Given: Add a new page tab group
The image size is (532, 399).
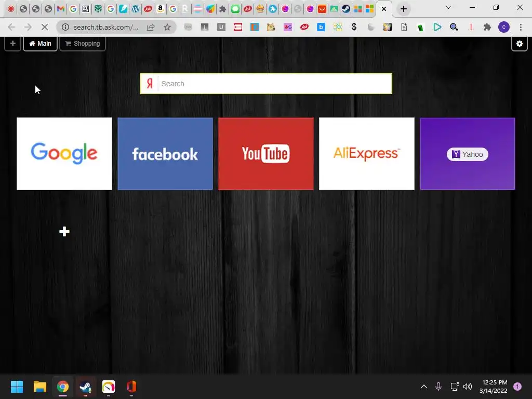Looking at the screenshot, I should pyautogui.click(x=13, y=44).
